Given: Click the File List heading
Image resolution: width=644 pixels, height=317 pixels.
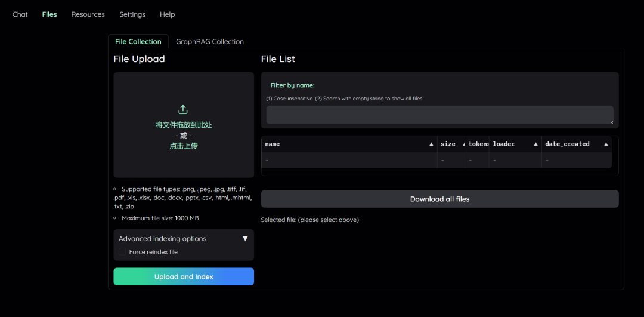Looking at the screenshot, I should click(x=278, y=59).
